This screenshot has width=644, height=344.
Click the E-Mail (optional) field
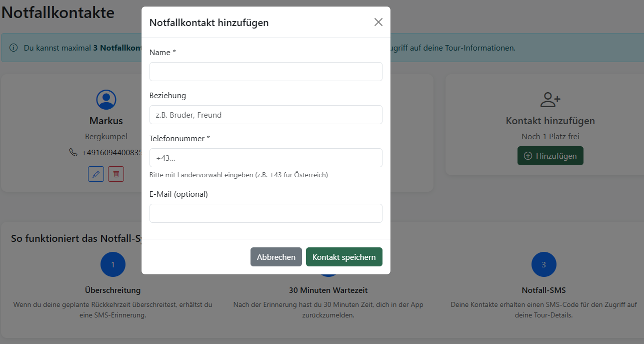click(x=265, y=213)
